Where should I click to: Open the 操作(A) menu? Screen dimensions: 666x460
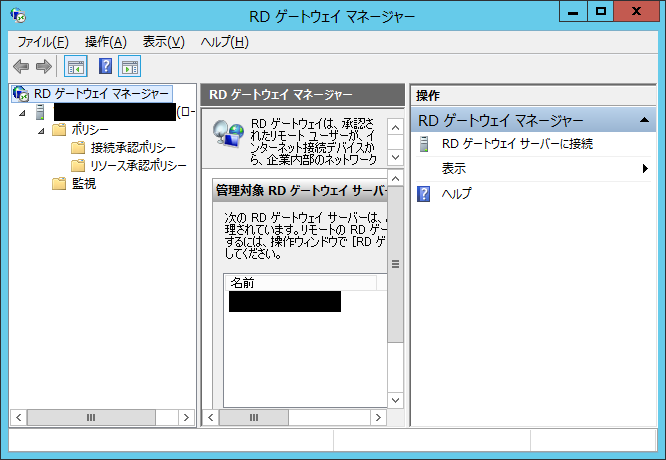106,42
